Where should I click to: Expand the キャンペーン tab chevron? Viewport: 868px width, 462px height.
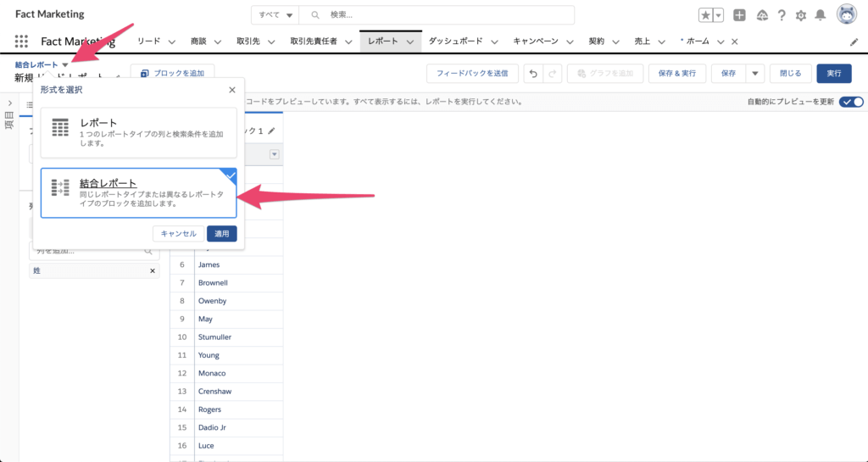point(570,42)
